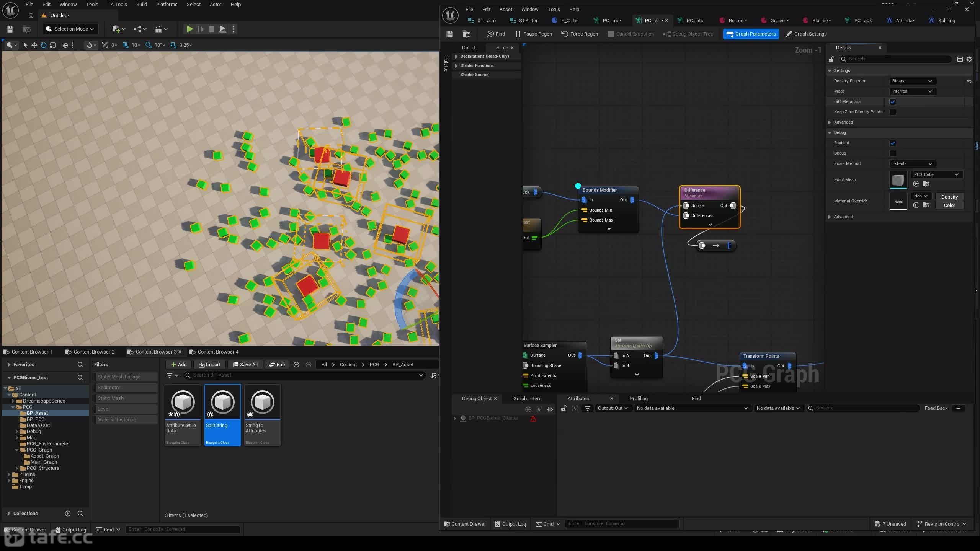Click the green Play button in level toolbar
980x551 pixels.
point(189,29)
